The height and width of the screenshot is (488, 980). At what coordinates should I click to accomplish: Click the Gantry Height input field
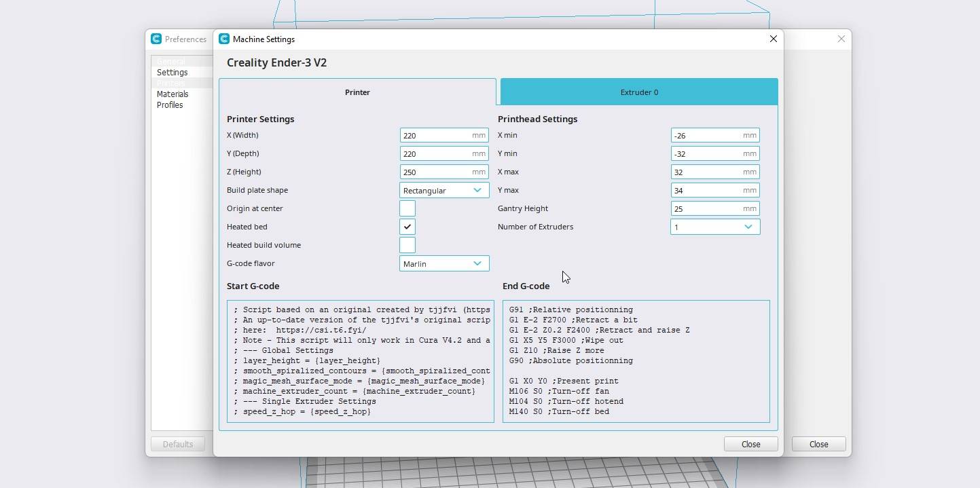[715, 208]
